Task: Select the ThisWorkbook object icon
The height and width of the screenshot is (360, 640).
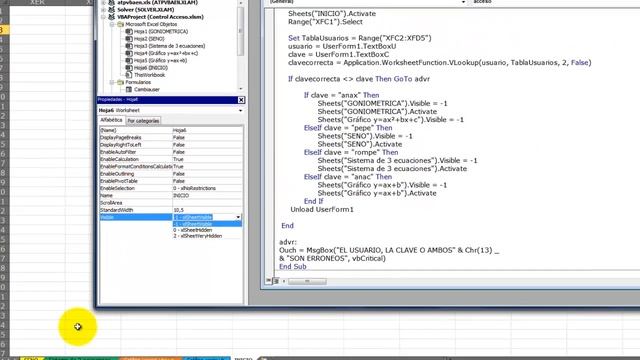Action: [x=129, y=75]
